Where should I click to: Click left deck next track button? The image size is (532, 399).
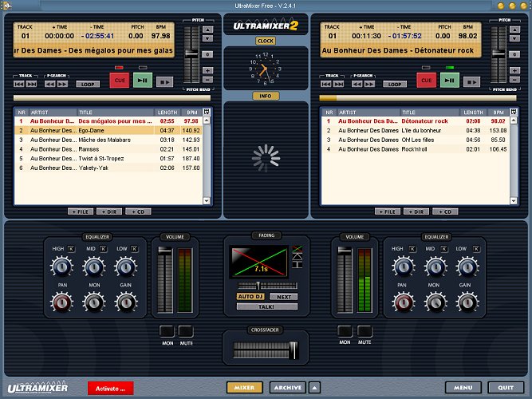pos(32,84)
